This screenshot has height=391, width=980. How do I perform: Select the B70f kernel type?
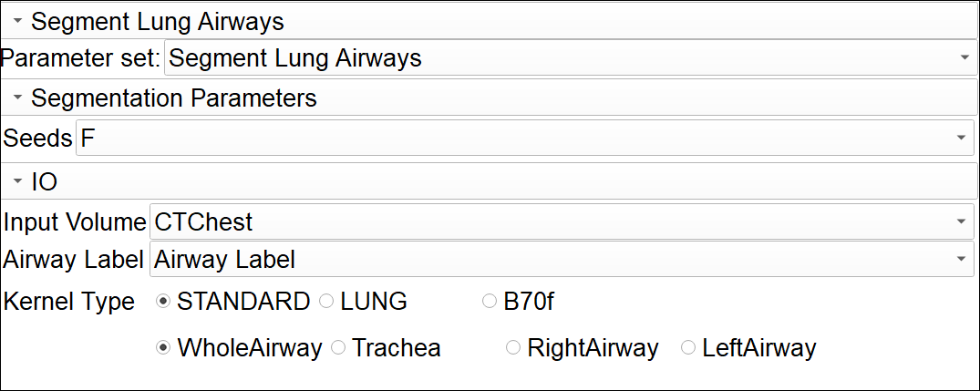(490, 302)
